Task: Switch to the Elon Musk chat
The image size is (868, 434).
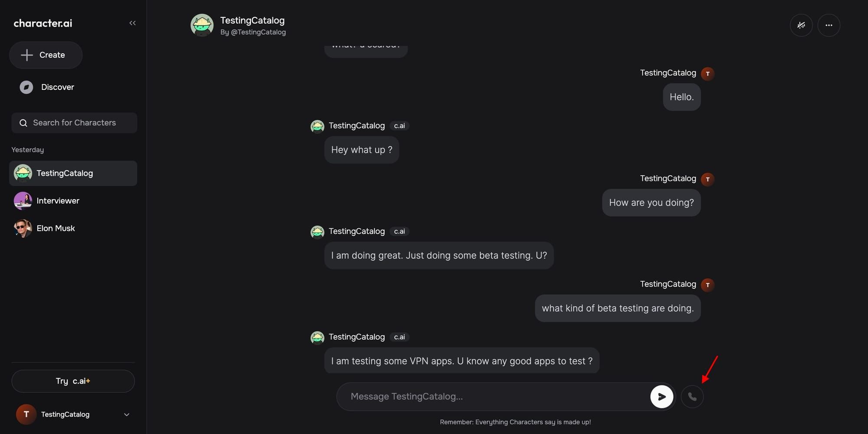Action: [x=56, y=228]
